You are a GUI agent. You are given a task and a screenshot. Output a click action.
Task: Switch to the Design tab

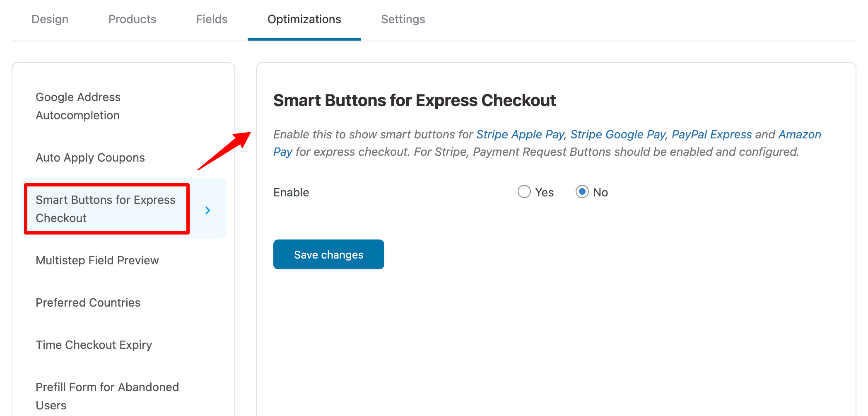[x=50, y=19]
